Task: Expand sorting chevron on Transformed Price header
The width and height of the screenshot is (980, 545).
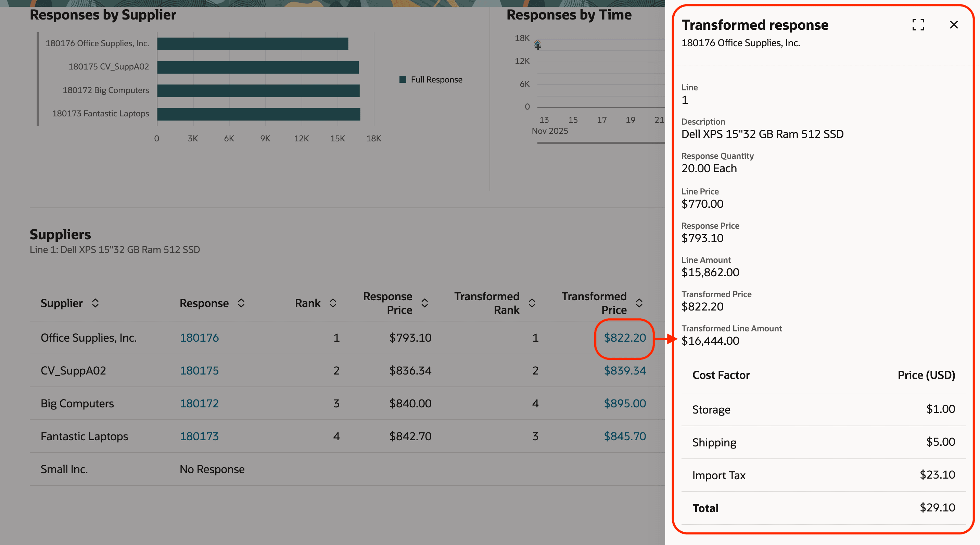Action: (639, 303)
